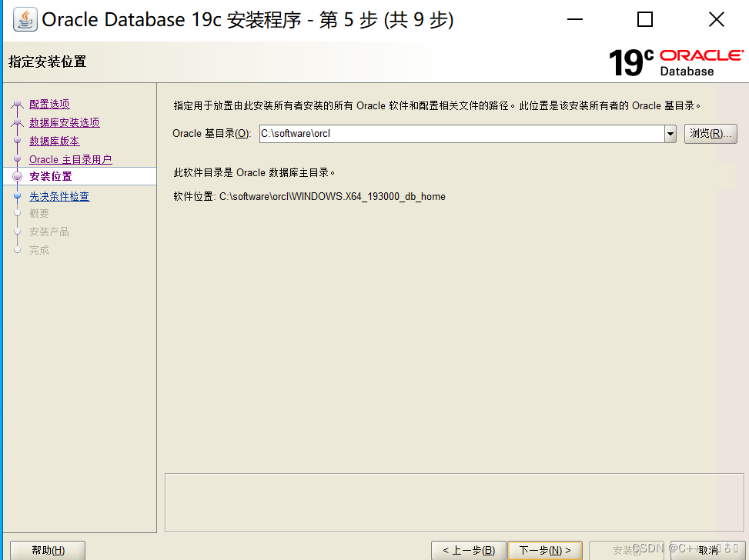749x560 pixels.
Task: Maximize the installer window
Action: click(645, 19)
